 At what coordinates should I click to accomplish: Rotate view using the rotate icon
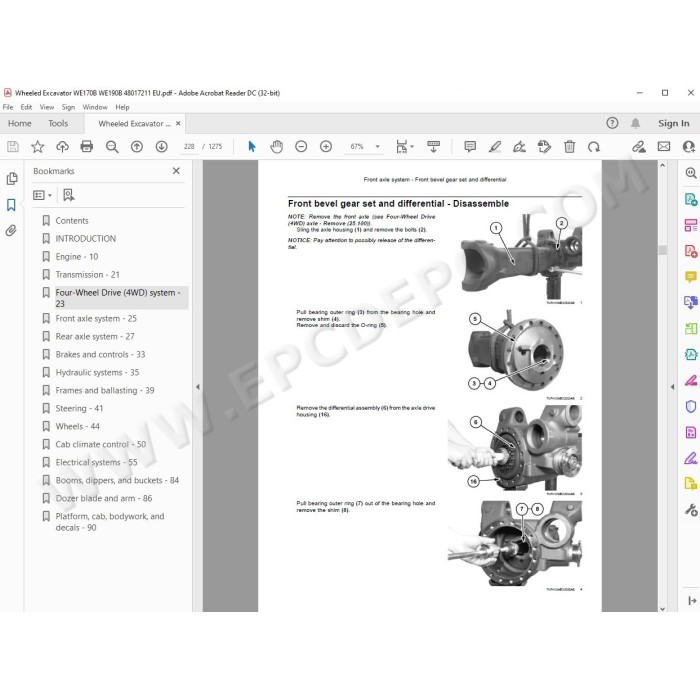pos(594,146)
